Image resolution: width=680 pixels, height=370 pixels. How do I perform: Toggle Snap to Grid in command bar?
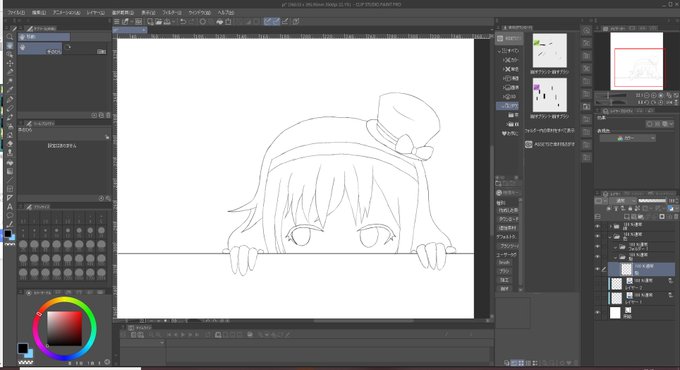[285, 21]
